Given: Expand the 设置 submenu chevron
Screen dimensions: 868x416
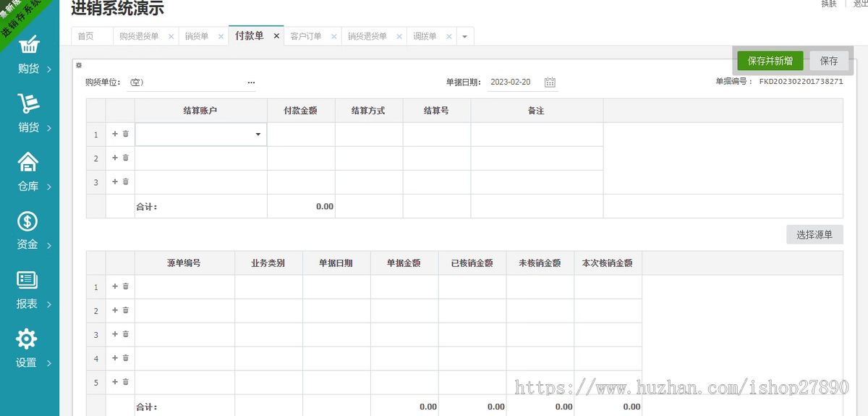Looking at the screenshot, I should [x=49, y=363].
